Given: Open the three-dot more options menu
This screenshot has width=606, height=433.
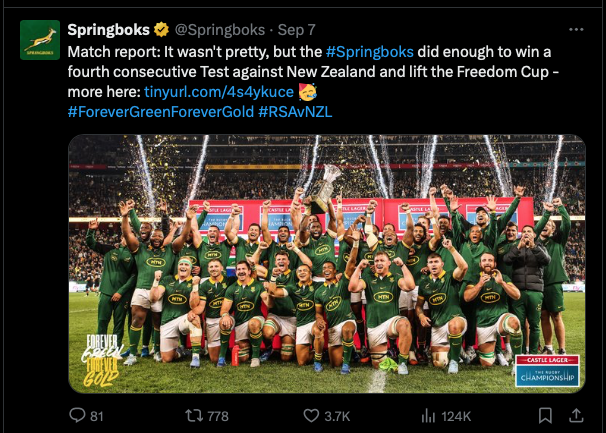Looking at the screenshot, I should coord(574,29).
